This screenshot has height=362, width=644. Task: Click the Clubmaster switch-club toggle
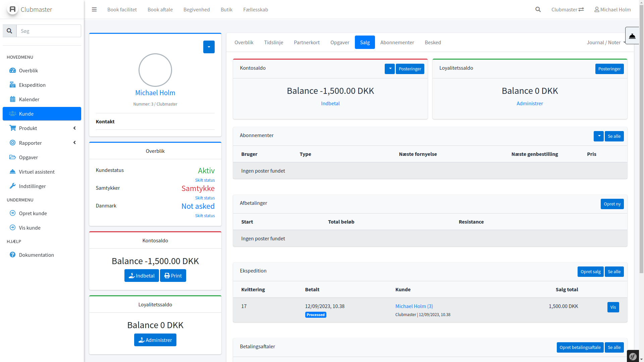(568, 9)
